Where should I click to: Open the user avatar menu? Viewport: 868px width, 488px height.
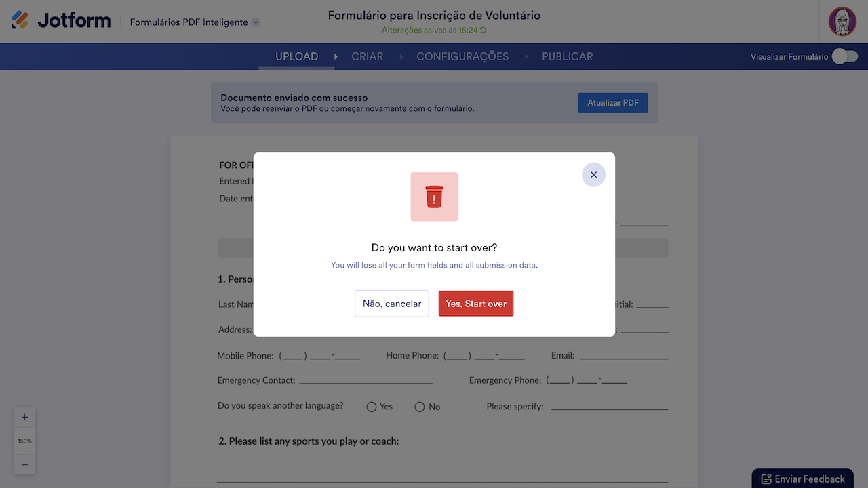(x=842, y=22)
